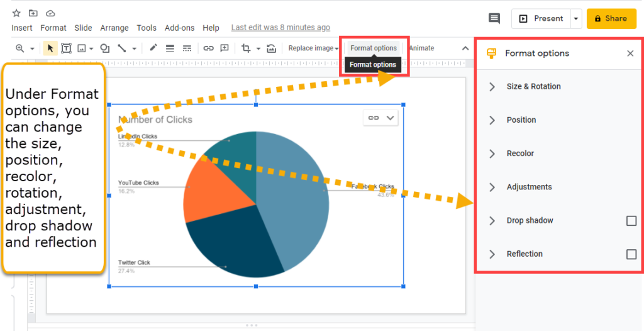Open the Arrange menu
This screenshot has height=331, width=644.
(114, 28)
